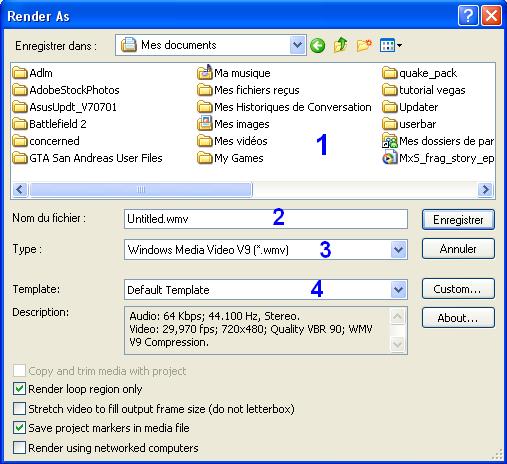The height and width of the screenshot is (464, 507).
Task: Select Mes dossiers de partage icon
Action: [389, 141]
